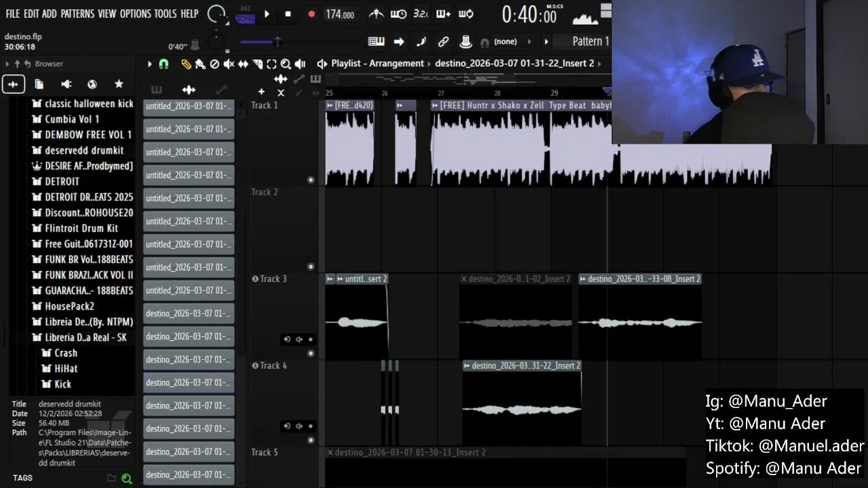Toggle loop recording icon

[466, 14]
